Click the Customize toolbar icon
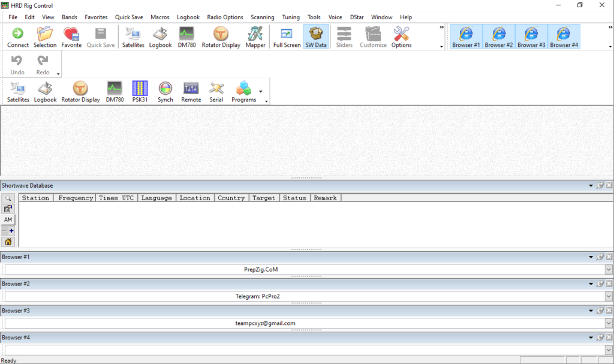Screen dimensions: 614x364 point(373,37)
